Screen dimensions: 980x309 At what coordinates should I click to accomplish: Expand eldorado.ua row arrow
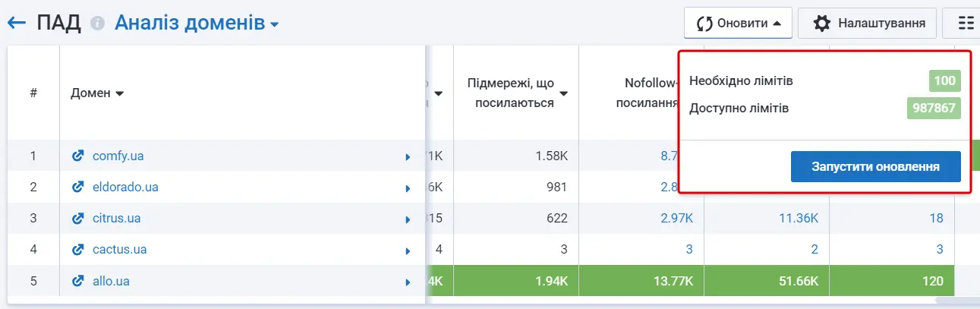pos(408,188)
